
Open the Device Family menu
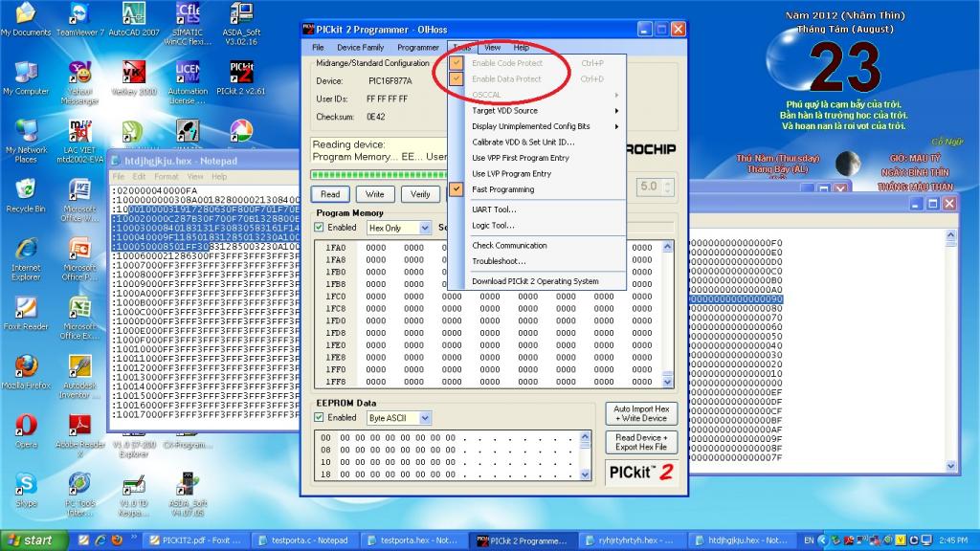[360, 47]
